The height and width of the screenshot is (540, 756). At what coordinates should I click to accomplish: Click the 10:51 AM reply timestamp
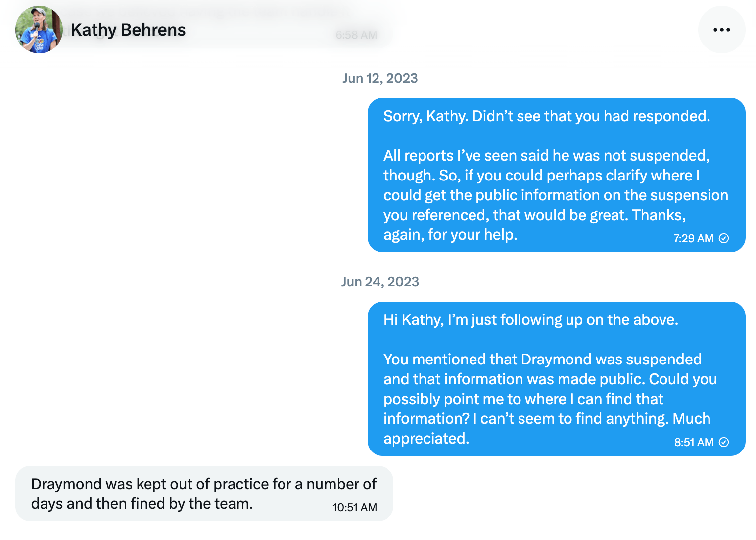pos(354,507)
